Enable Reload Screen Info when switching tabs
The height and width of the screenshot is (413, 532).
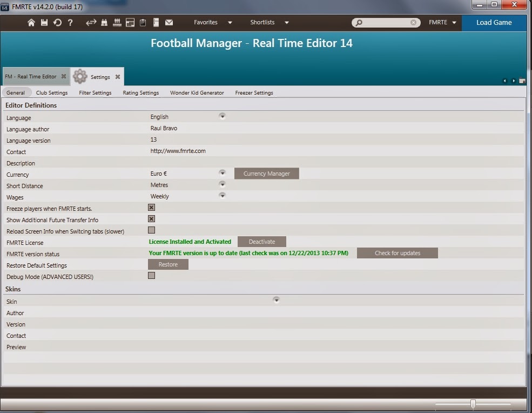click(152, 230)
